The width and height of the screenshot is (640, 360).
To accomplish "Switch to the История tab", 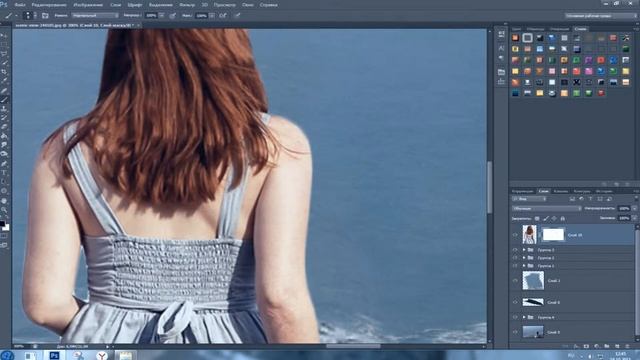I will pyautogui.click(x=604, y=191).
